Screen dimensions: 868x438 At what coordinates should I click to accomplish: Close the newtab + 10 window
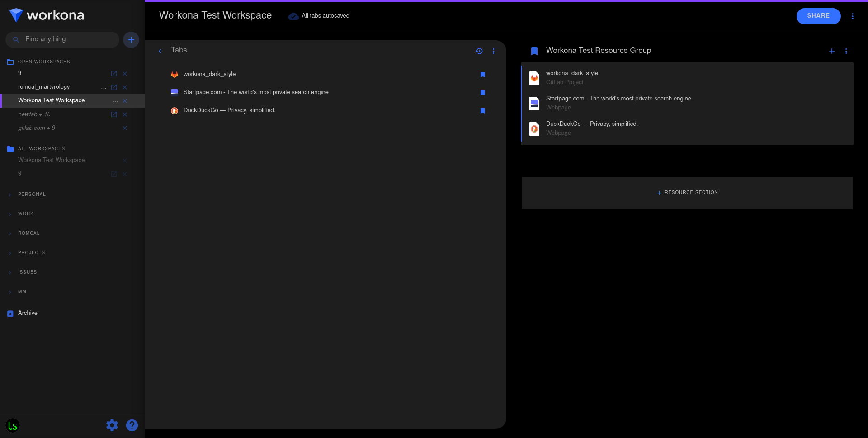click(125, 114)
